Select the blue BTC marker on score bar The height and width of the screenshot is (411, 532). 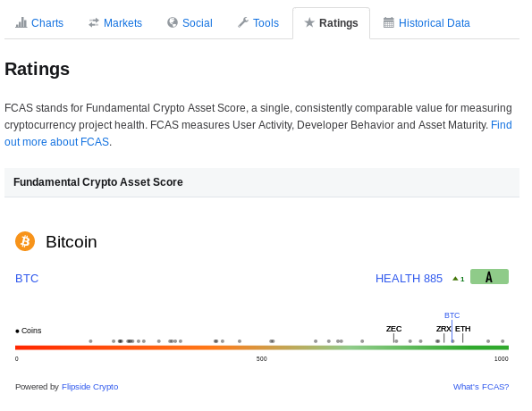tap(452, 315)
